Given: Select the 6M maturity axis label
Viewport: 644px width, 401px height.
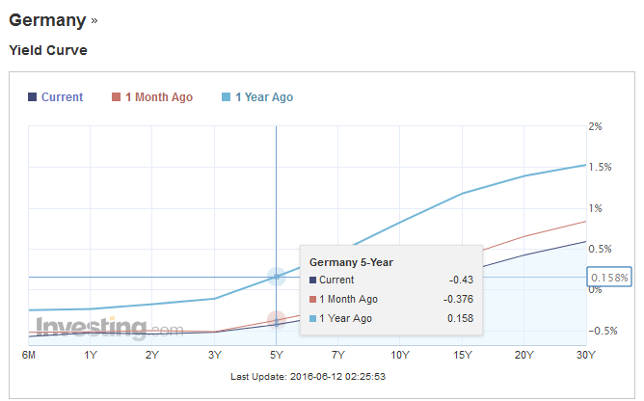Looking at the screenshot, I should (30, 355).
